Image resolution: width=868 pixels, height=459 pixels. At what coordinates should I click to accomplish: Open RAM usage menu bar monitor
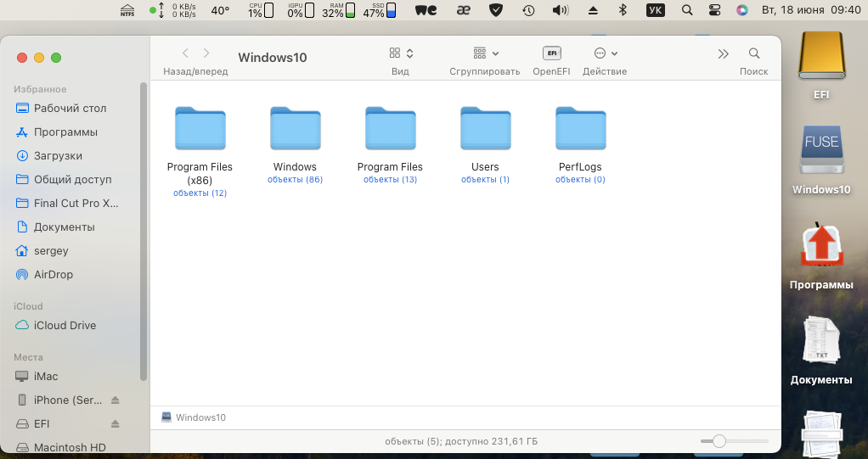[x=339, y=10]
